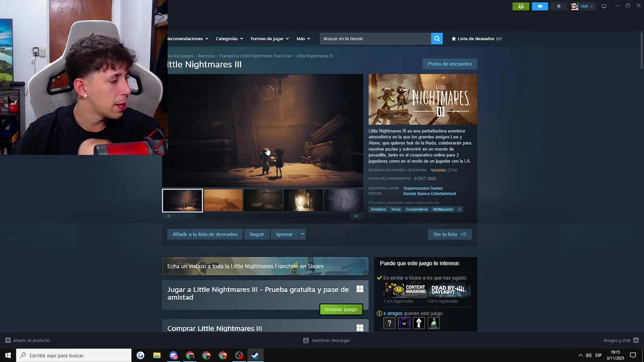
Task: Open the 4 amigos link
Action: 392,313
